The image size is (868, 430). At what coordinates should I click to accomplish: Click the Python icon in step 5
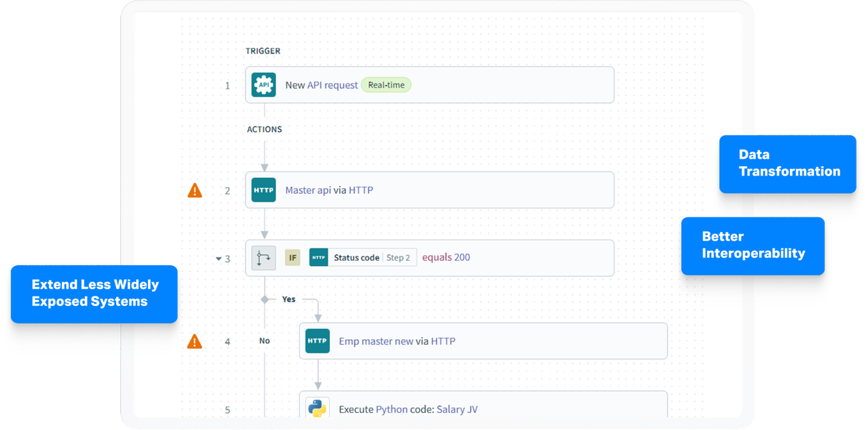click(x=317, y=409)
